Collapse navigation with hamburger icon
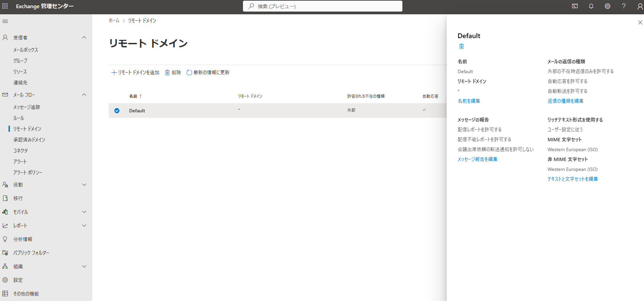 tap(5, 21)
